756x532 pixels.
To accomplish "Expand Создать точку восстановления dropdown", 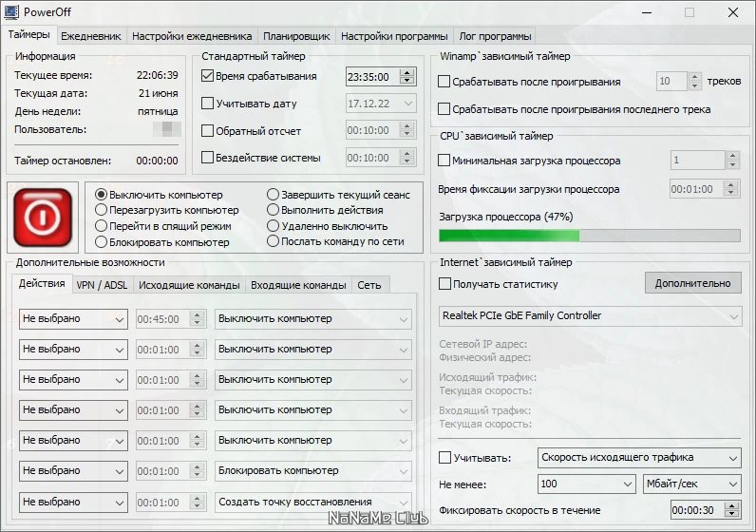I will pyautogui.click(x=312, y=503).
